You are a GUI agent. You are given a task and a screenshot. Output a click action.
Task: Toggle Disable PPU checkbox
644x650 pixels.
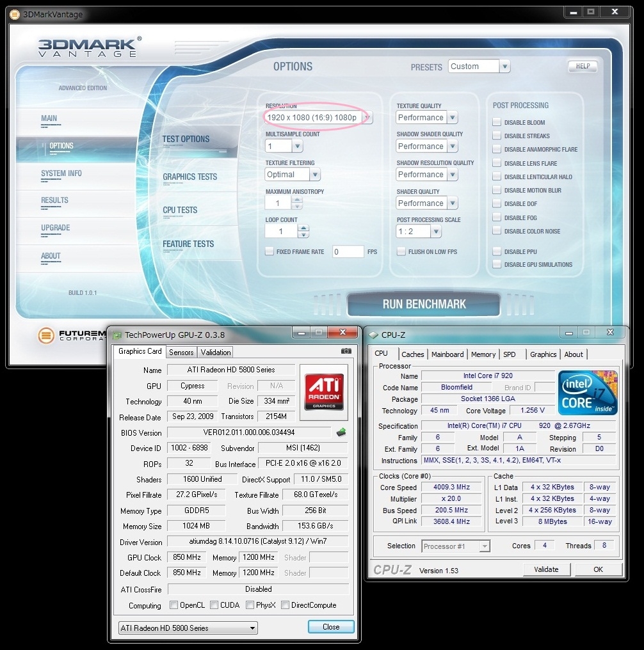point(496,251)
